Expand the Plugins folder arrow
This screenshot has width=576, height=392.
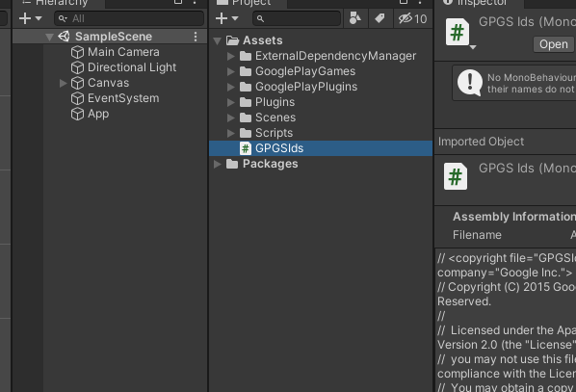click(231, 102)
